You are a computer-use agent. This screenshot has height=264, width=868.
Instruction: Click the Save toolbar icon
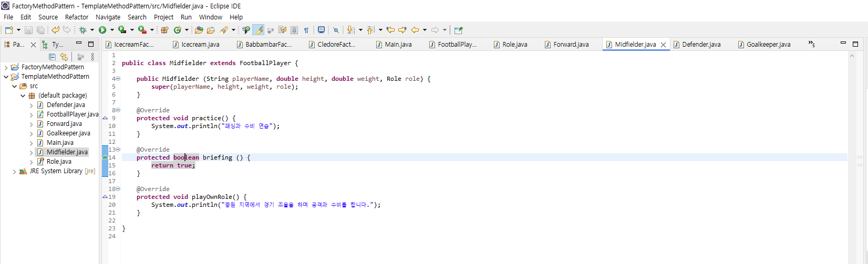[x=28, y=30]
